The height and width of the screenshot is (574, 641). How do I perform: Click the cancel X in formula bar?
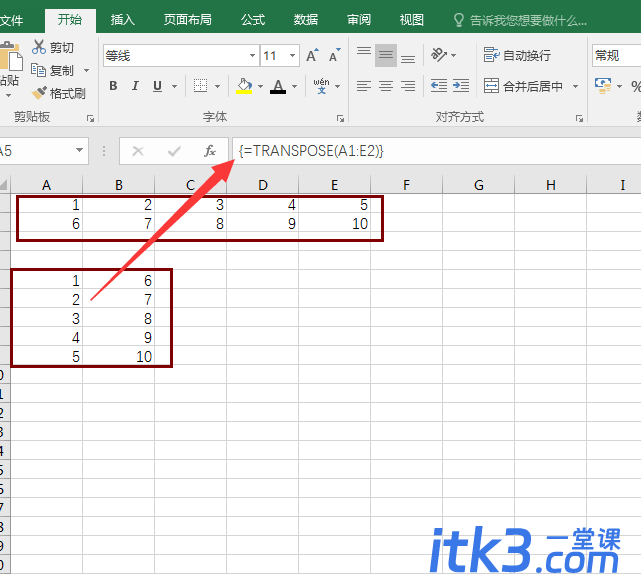(x=138, y=151)
